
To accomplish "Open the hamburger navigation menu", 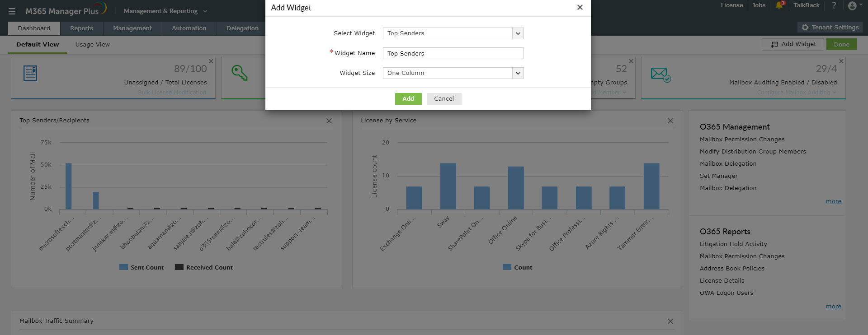I will click(x=12, y=11).
